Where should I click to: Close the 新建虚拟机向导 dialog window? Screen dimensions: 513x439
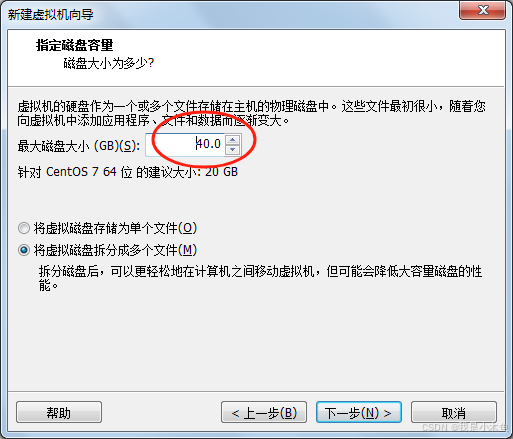[x=482, y=10]
